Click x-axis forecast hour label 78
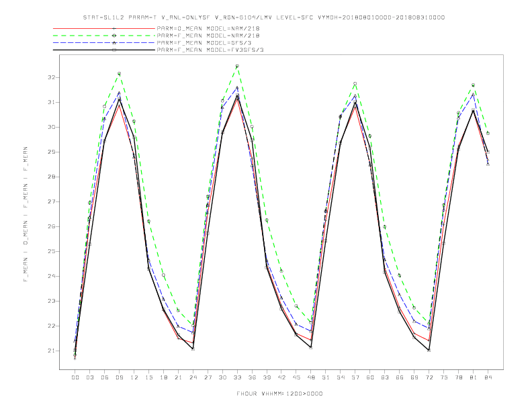532x411 pixels. coord(458,377)
